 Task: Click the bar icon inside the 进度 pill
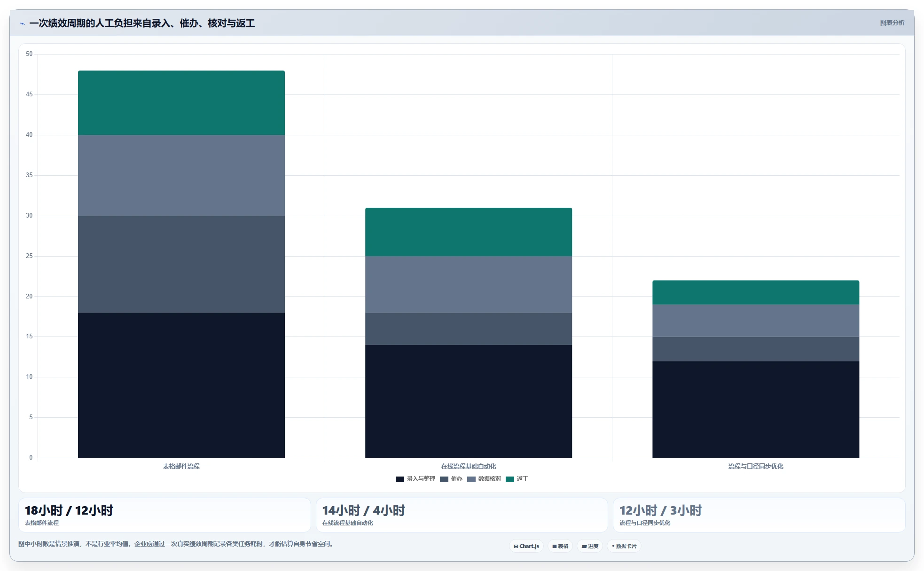[x=584, y=547]
